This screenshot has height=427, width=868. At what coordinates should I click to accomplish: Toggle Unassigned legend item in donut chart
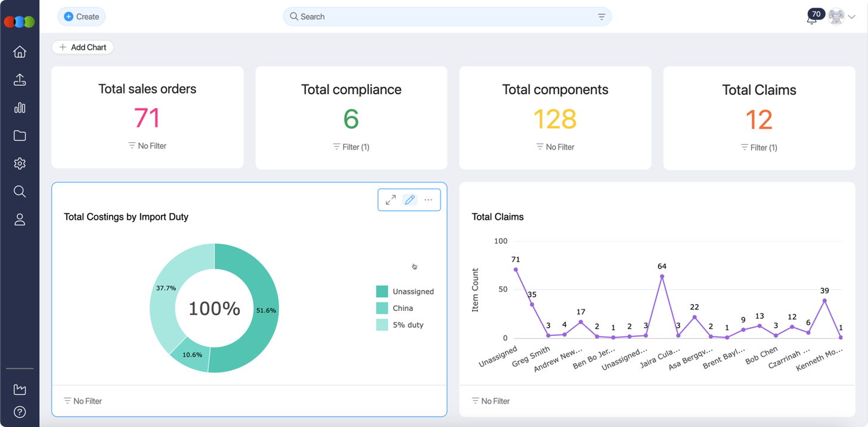click(x=405, y=291)
